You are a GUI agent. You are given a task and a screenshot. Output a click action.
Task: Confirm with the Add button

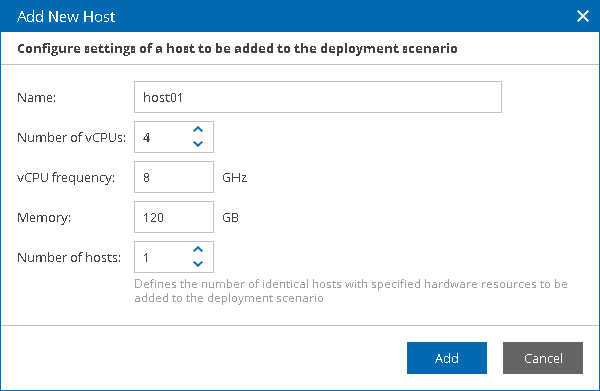[447, 358]
